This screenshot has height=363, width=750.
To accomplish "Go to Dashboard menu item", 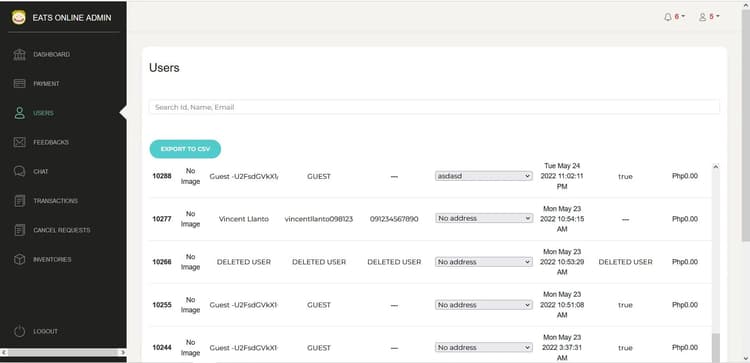I will click(x=52, y=55).
